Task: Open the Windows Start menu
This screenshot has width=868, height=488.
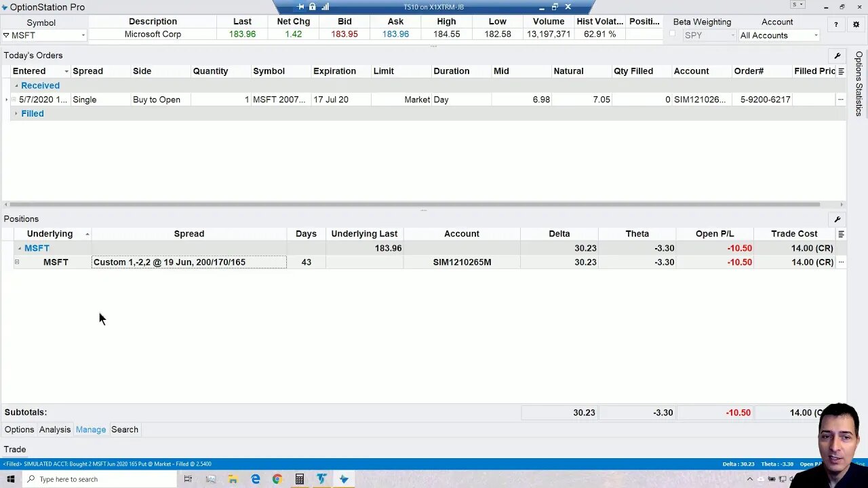Action: point(11,479)
